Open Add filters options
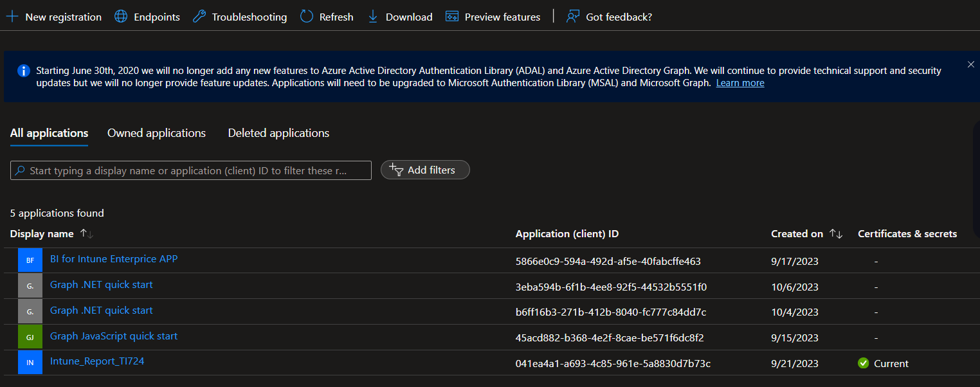 click(425, 170)
